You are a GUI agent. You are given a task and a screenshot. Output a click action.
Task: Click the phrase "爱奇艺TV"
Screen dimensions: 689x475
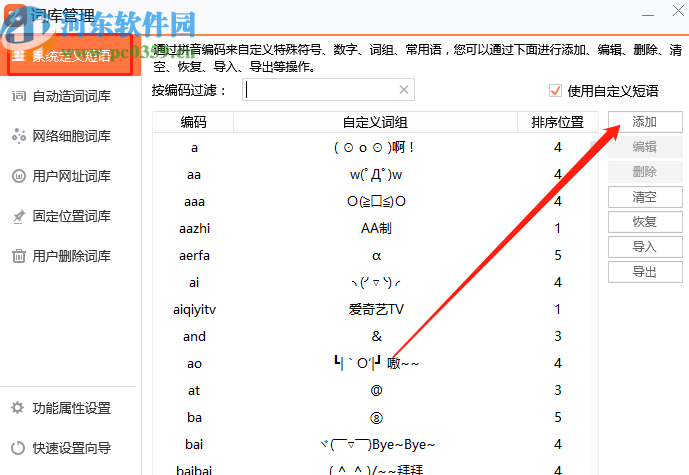(x=376, y=309)
